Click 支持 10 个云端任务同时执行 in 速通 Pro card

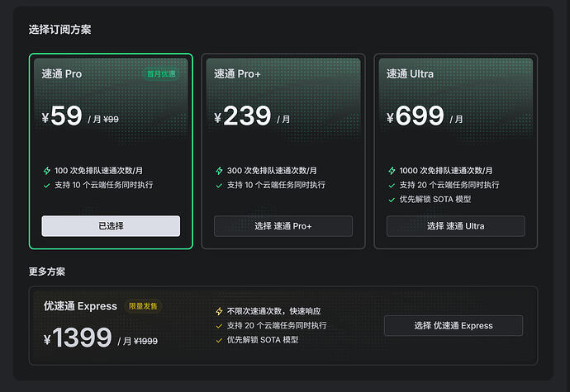point(103,186)
